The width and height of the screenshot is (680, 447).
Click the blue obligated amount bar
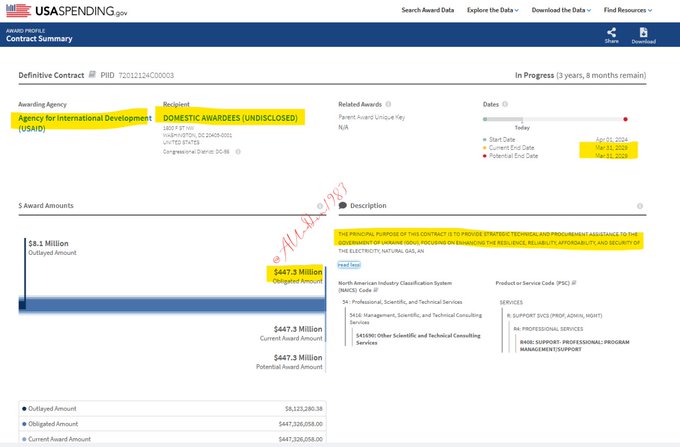tap(170, 305)
